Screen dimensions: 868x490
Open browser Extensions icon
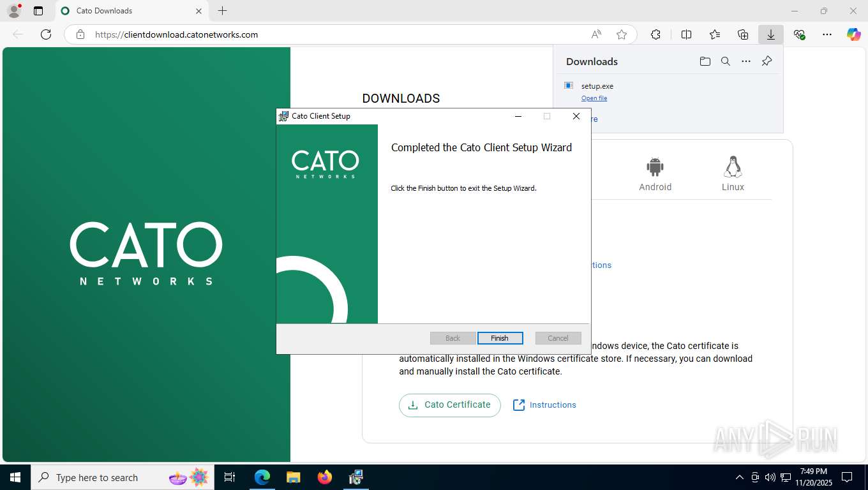655,34
